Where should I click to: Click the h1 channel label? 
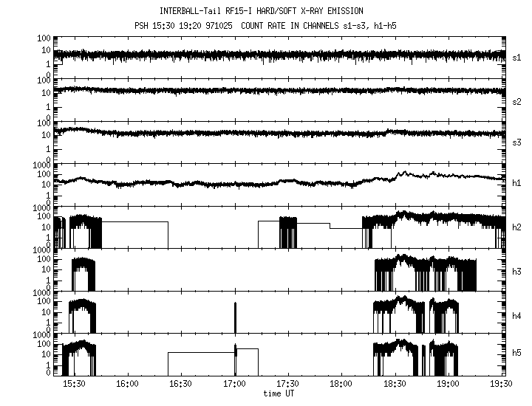517,185
